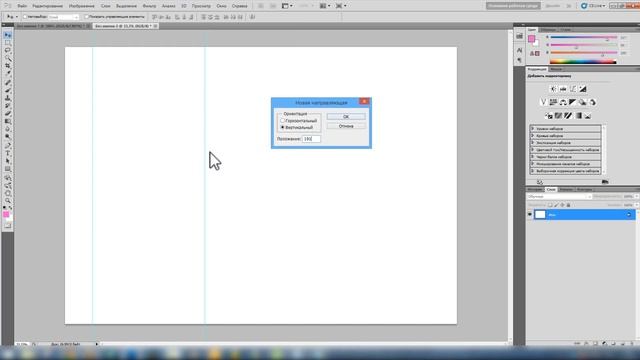Open the Автовыбор target dropdown
Image resolution: width=640 pixels, height=360 pixels.
[x=63, y=17]
